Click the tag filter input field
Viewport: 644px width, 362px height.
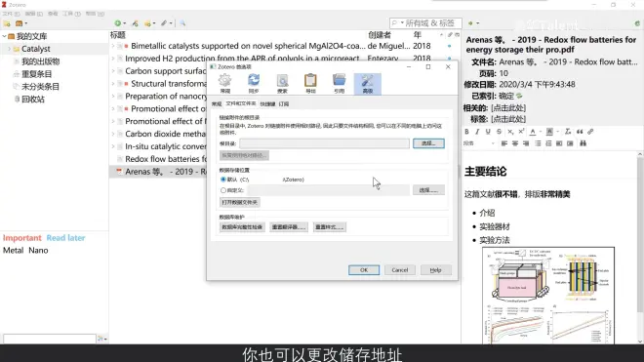click(50, 339)
